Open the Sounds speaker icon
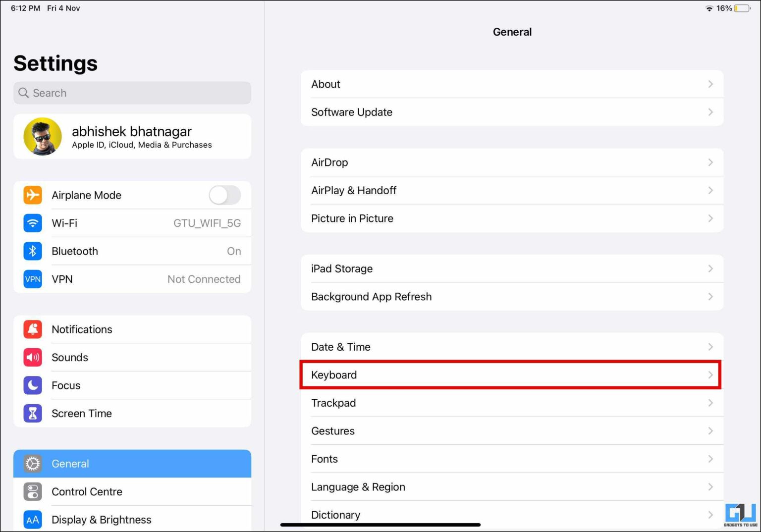The height and width of the screenshot is (532, 761). tap(32, 357)
